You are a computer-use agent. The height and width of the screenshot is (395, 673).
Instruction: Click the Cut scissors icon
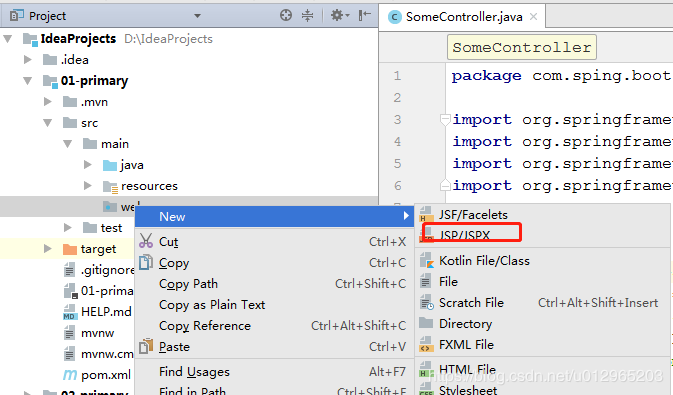coord(146,241)
